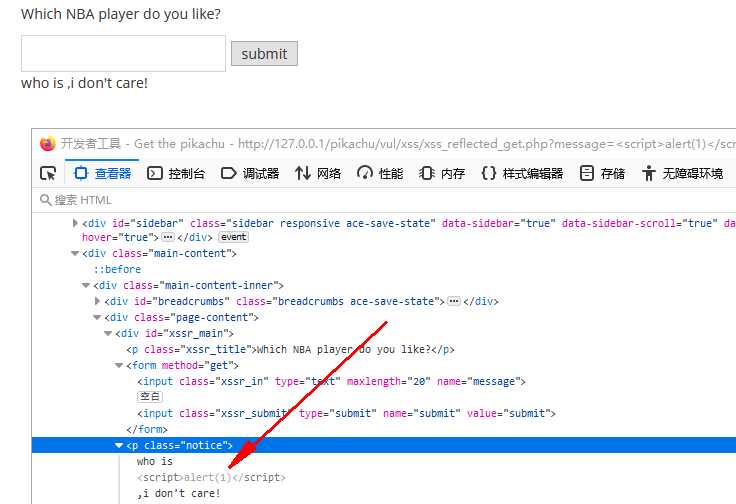Click the Debugger tab icon
The width and height of the screenshot is (736, 504).
228,173
